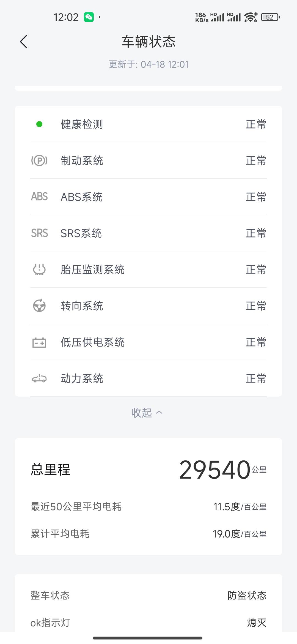The image size is (297, 644).
Task: Tap the SRS airbag icon
Action: 39,233
